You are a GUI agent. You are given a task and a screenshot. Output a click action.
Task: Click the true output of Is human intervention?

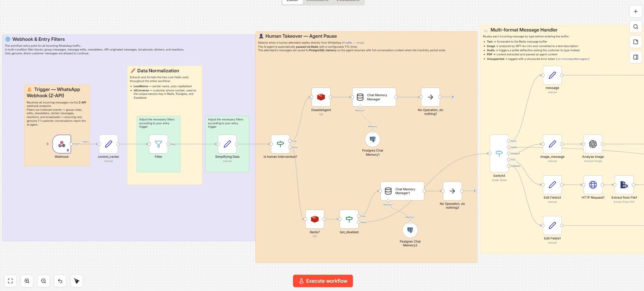tap(290, 141)
